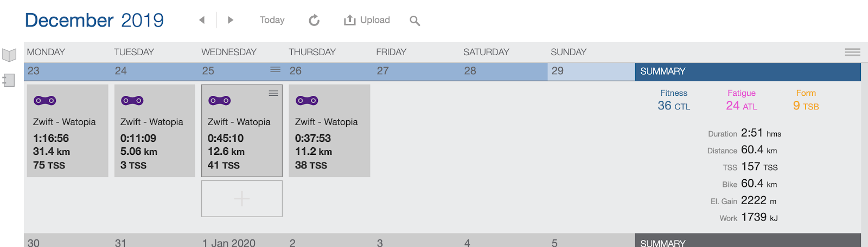Open the notebook icon in left sidebar

[x=9, y=80]
